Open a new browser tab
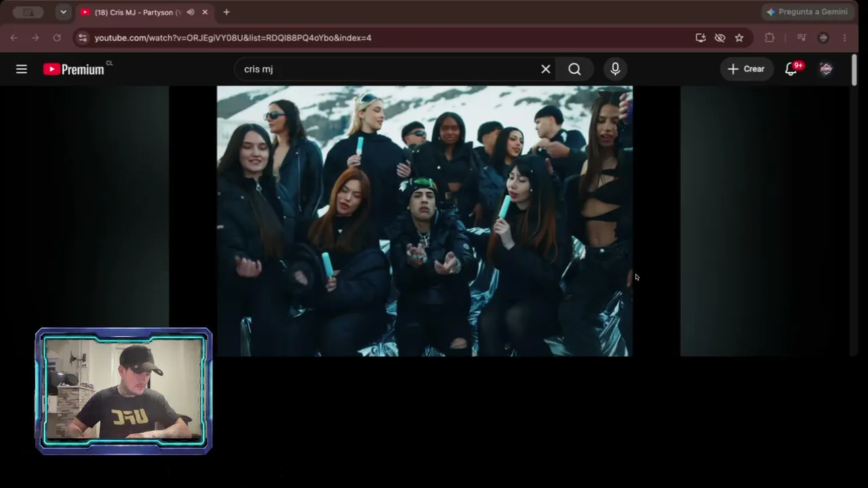This screenshot has width=868, height=488. point(226,12)
